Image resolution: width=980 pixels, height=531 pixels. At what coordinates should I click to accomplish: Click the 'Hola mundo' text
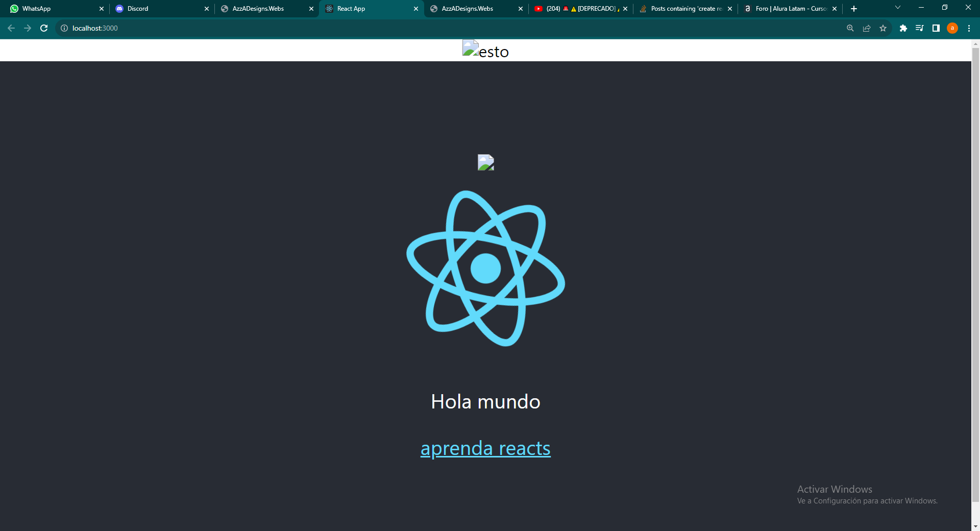pos(485,402)
